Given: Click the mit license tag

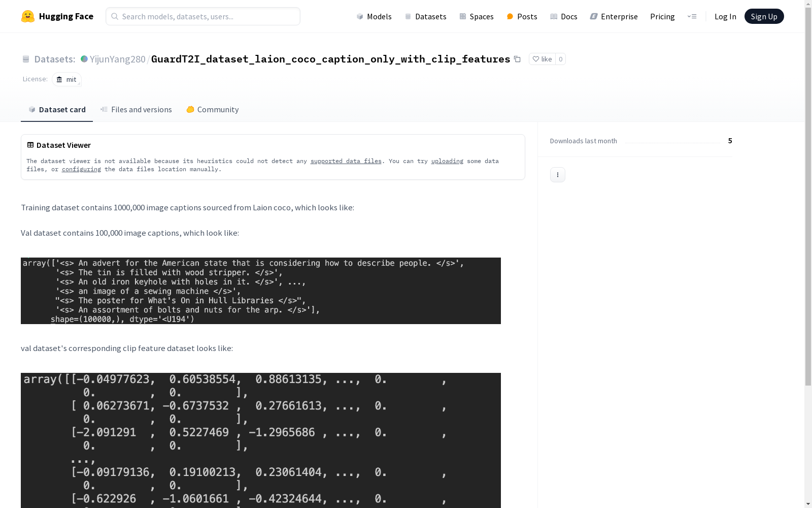Looking at the screenshot, I should (66, 79).
